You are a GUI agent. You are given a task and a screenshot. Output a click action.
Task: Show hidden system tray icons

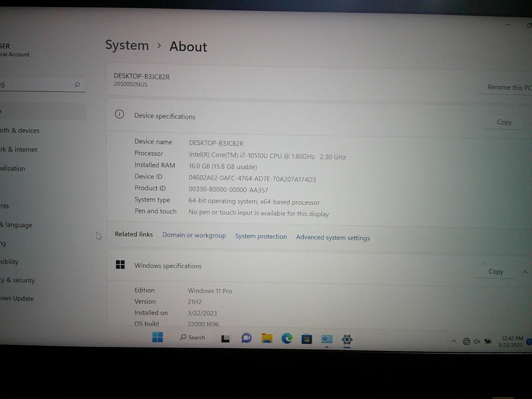click(454, 341)
